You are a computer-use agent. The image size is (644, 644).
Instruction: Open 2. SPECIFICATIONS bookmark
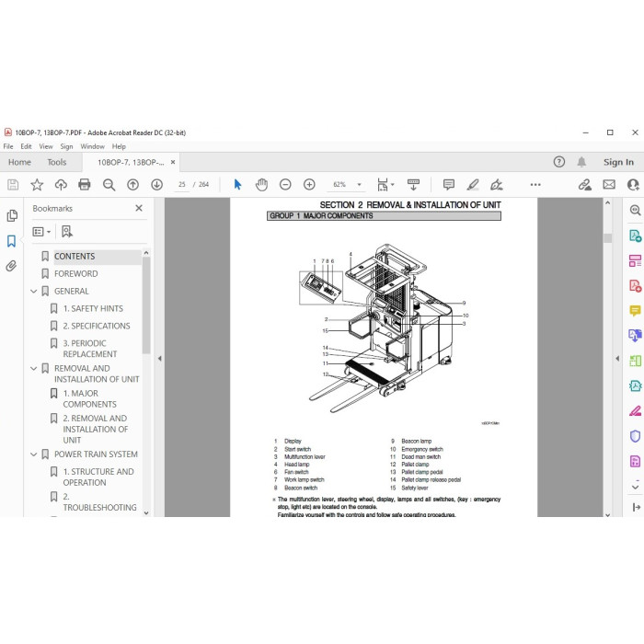97,326
